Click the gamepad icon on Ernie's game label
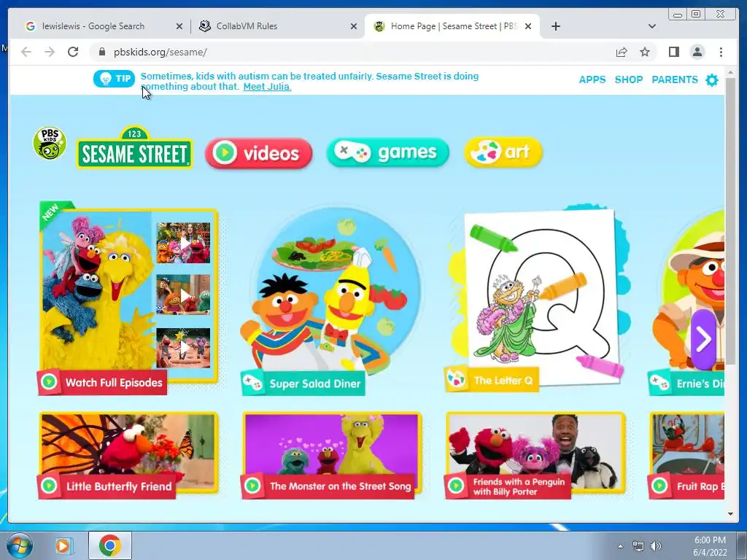747x560 pixels. (659, 382)
